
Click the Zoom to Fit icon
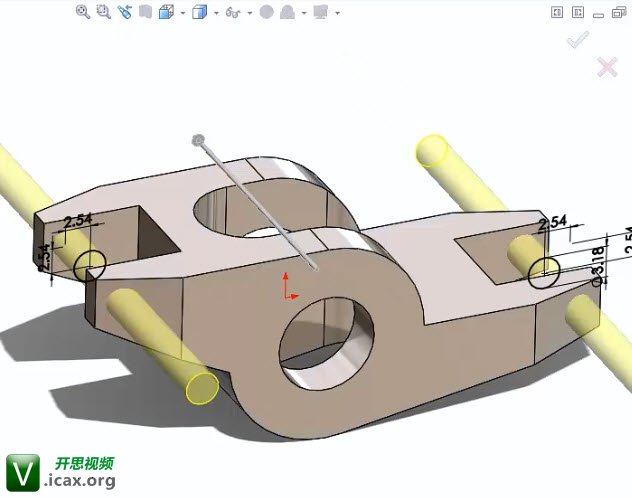(x=83, y=12)
